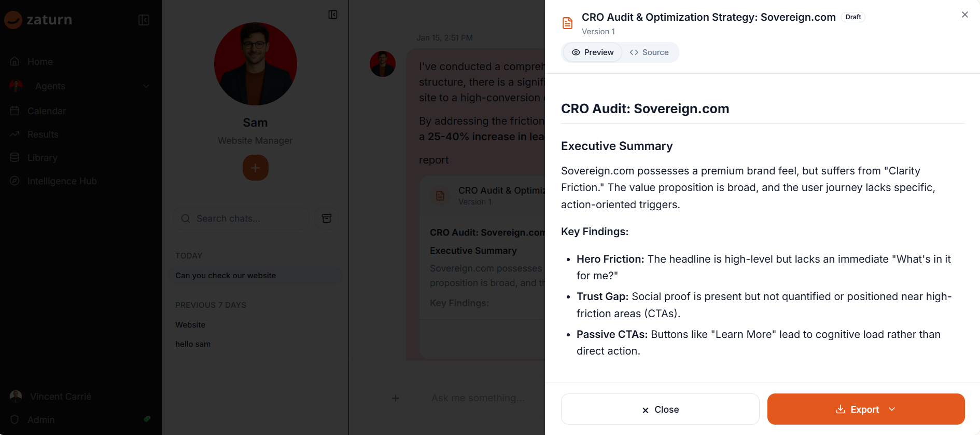
Task: Click the Export button
Action: point(858,409)
